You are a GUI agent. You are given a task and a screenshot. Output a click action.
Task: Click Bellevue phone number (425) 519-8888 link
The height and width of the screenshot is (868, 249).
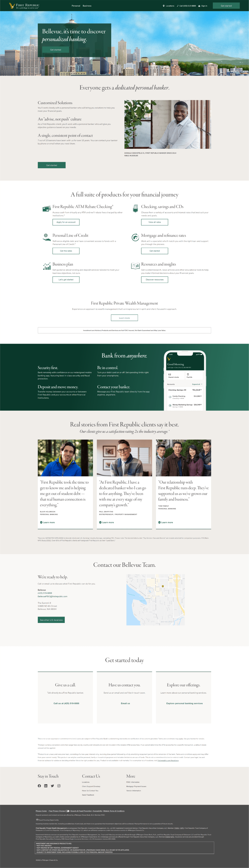tap(45, 593)
